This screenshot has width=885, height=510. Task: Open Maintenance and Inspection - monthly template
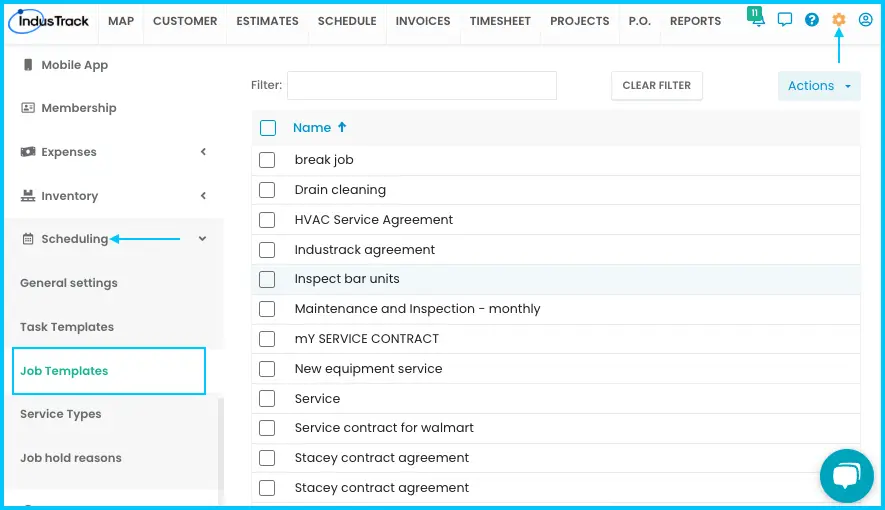click(418, 309)
